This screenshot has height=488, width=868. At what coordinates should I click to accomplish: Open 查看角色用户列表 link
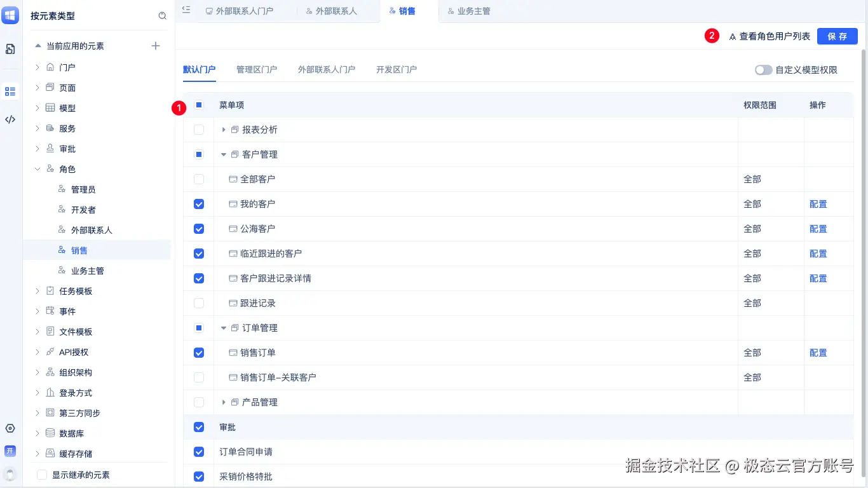[x=775, y=37]
